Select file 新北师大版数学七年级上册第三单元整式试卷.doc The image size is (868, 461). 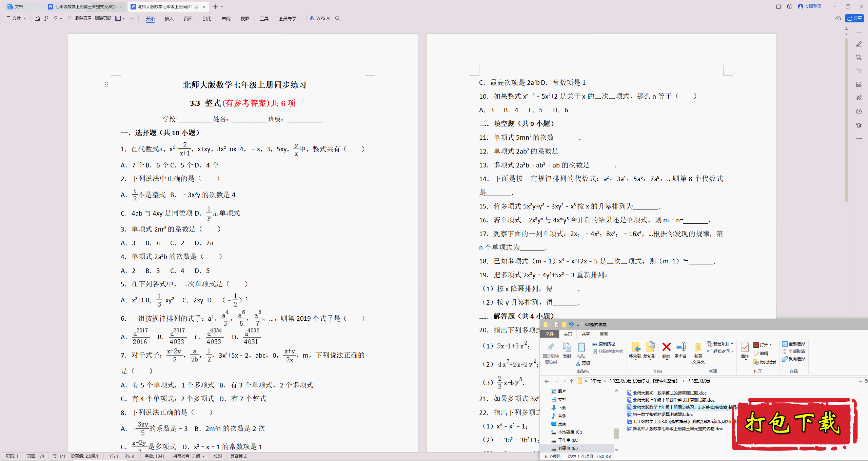pyautogui.click(x=675, y=428)
